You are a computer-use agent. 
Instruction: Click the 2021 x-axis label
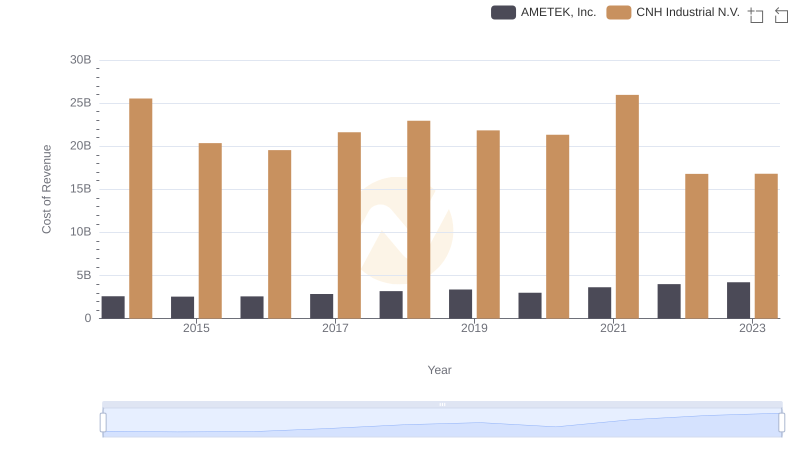[613, 328]
